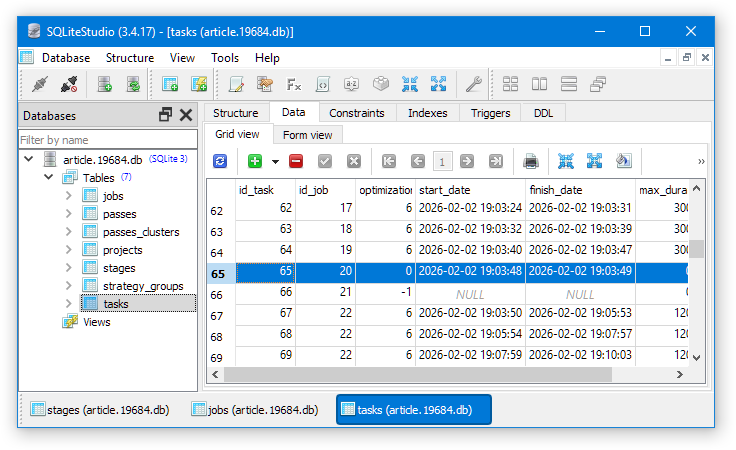This screenshot has height=450, width=736.
Task: Open the SQL functions editor (Fx)
Action: [x=294, y=84]
